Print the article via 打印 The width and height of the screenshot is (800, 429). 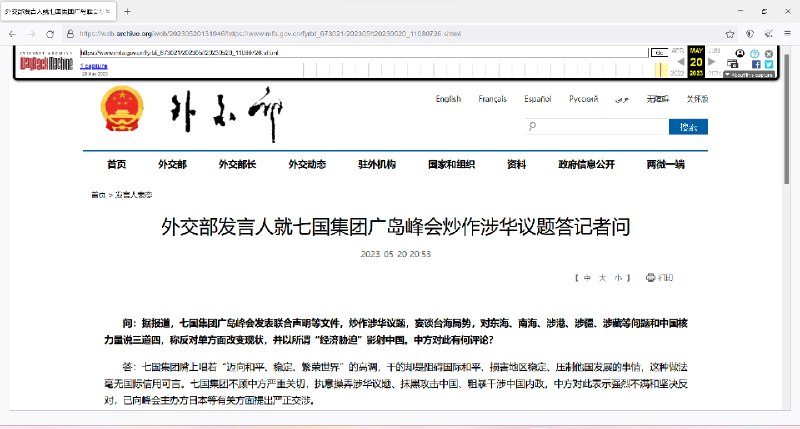point(660,278)
